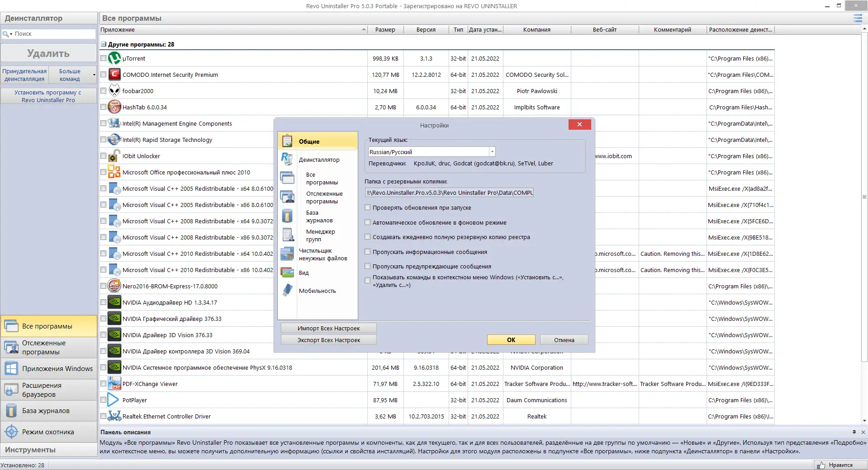Click the Чистильщик ненужных файлов icon
This screenshot has width=868, height=470.
coord(287,254)
